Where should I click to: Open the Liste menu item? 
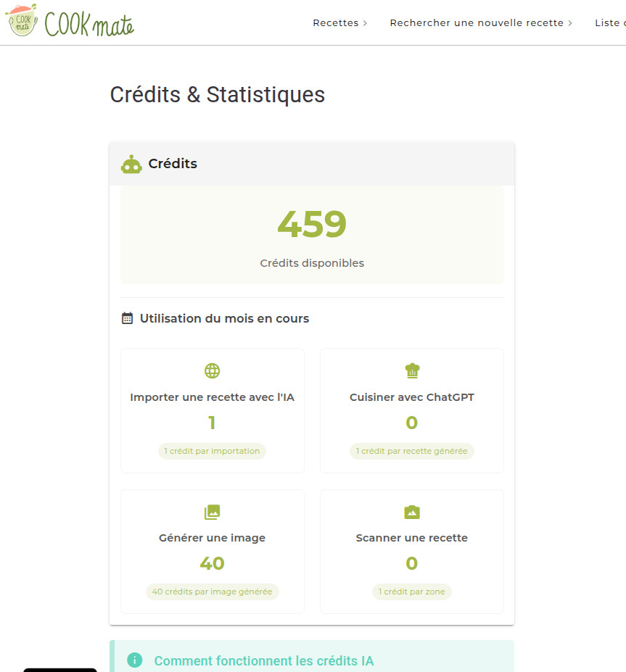click(x=609, y=23)
